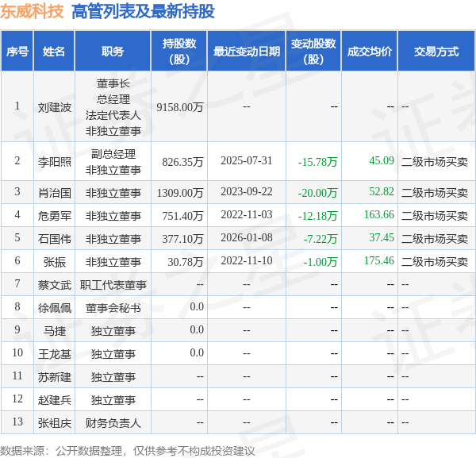Viewport: 476px width, 458px height.
Task: Click the average price 163.66
Action: coord(379,215)
